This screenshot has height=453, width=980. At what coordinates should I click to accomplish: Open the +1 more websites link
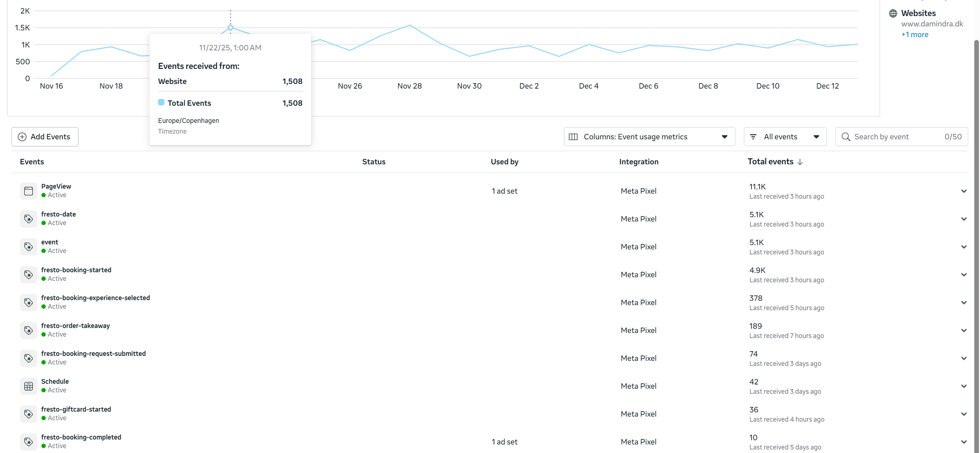tap(914, 35)
